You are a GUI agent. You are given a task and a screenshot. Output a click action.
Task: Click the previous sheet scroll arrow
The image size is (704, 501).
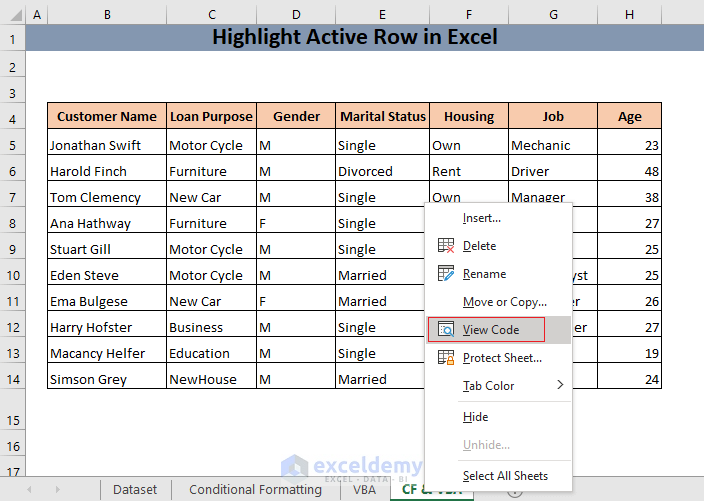pos(29,489)
